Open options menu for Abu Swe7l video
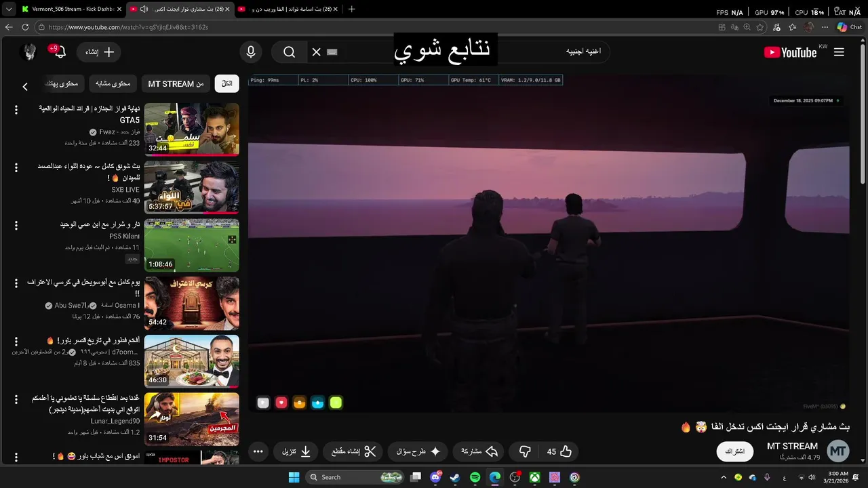Image resolution: width=868 pixels, height=488 pixels. point(16,283)
